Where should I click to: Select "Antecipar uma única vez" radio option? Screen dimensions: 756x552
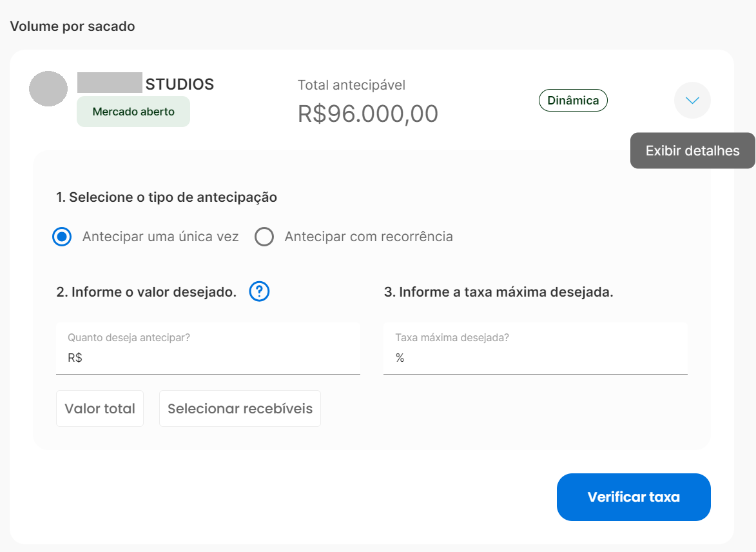(63, 237)
